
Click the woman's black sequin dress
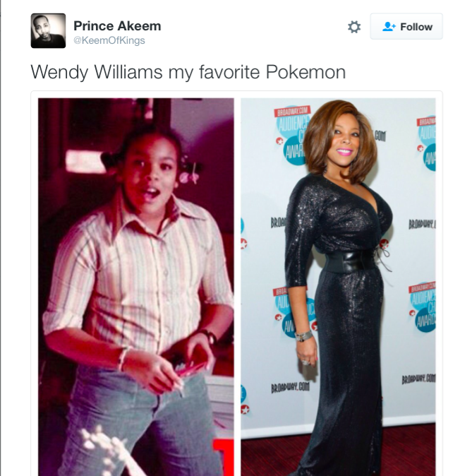coord(343,304)
